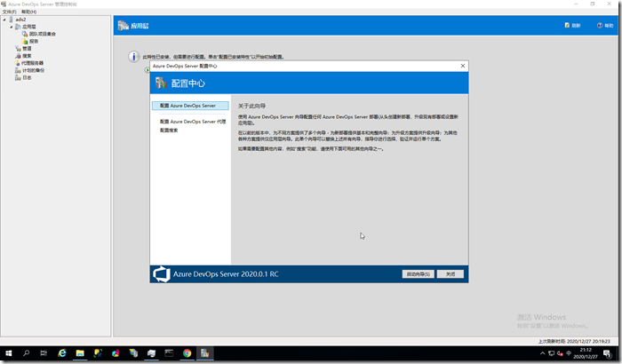Click the 计划的备份 icon in tree

pos(18,70)
